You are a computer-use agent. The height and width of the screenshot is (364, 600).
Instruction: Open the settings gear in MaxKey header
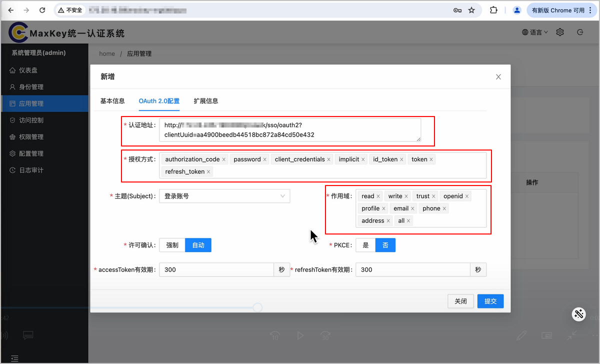click(x=560, y=32)
